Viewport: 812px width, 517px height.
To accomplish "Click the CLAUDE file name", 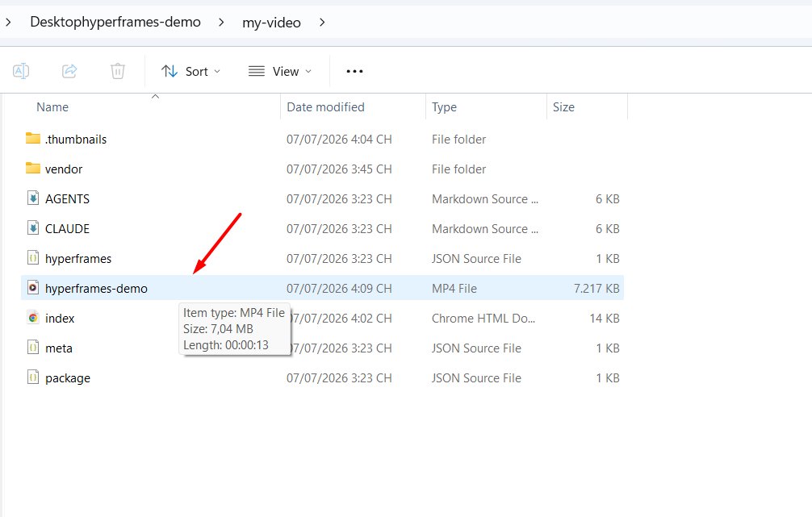I will (x=67, y=229).
